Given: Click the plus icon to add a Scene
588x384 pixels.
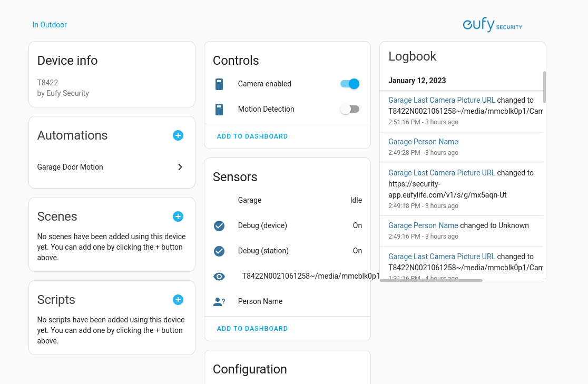Looking at the screenshot, I should pos(178,216).
